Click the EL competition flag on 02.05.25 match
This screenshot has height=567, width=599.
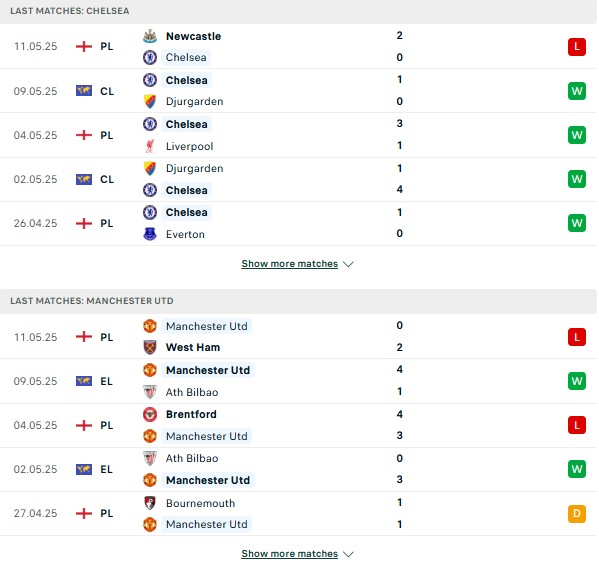click(84, 469)
